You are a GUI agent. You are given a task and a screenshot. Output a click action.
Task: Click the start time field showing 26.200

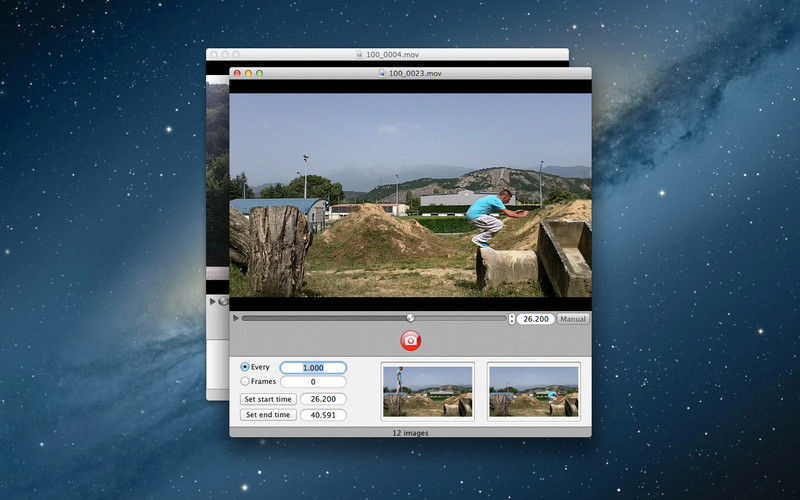coord(323,399)
